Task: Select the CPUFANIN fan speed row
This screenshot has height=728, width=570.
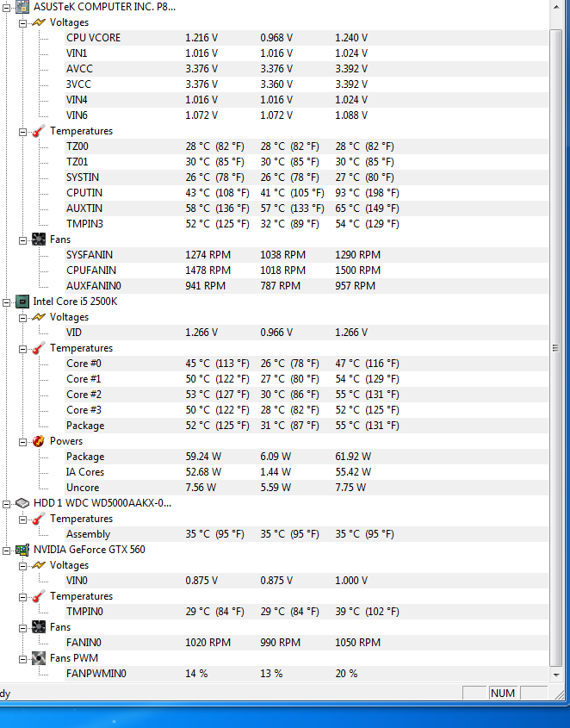Action: pyautogui.click(x=307, y=271)
